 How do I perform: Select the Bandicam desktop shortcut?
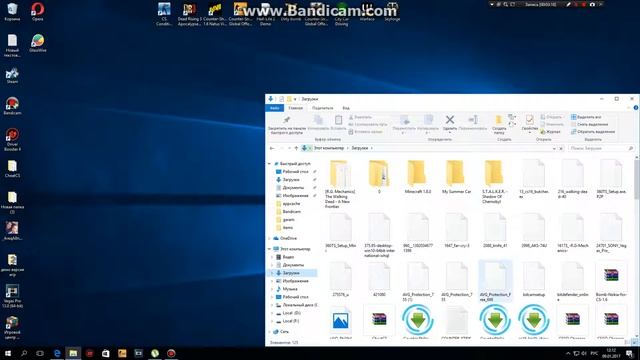pyautogui.click(x=12, y=106)
